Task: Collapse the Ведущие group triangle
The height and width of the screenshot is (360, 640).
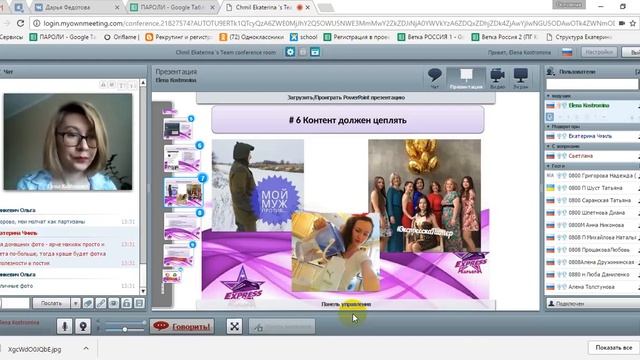Action: 549,96
